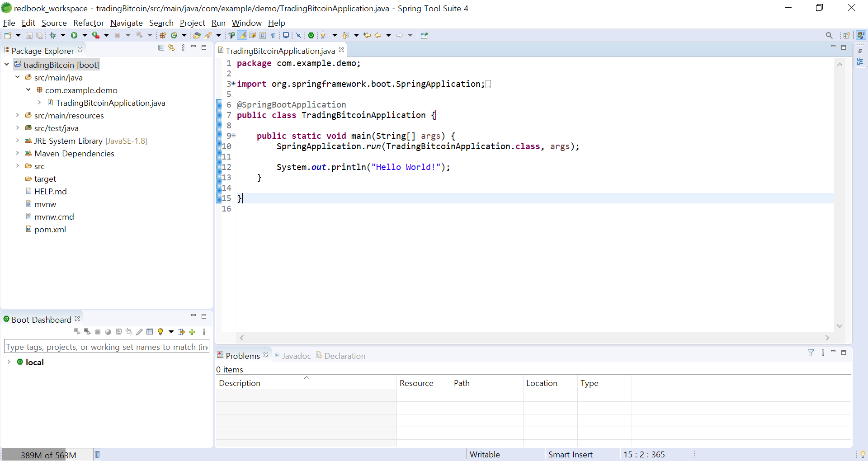
Task: Collapse the src/main/java folder node
Action: click(x=18, y=77)
